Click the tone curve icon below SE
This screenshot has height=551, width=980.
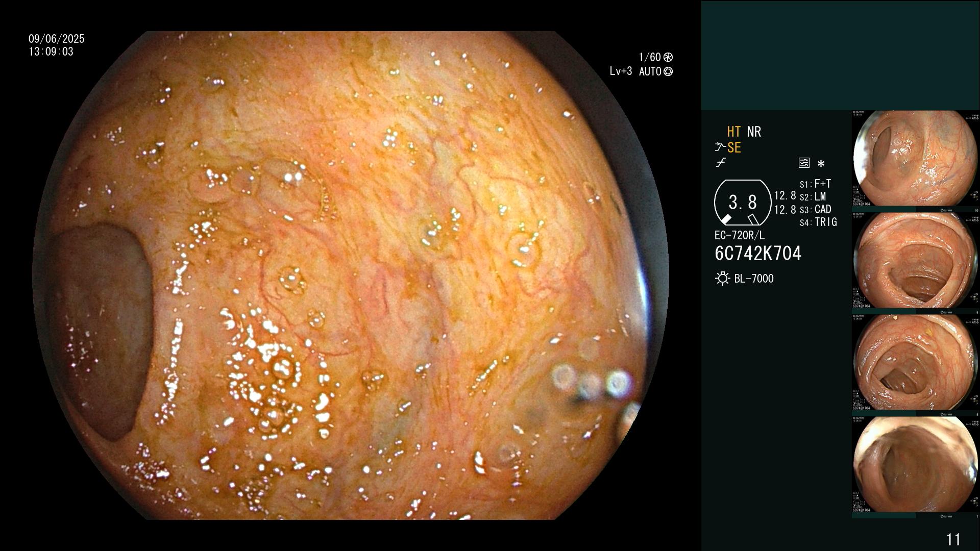[721, 163]
